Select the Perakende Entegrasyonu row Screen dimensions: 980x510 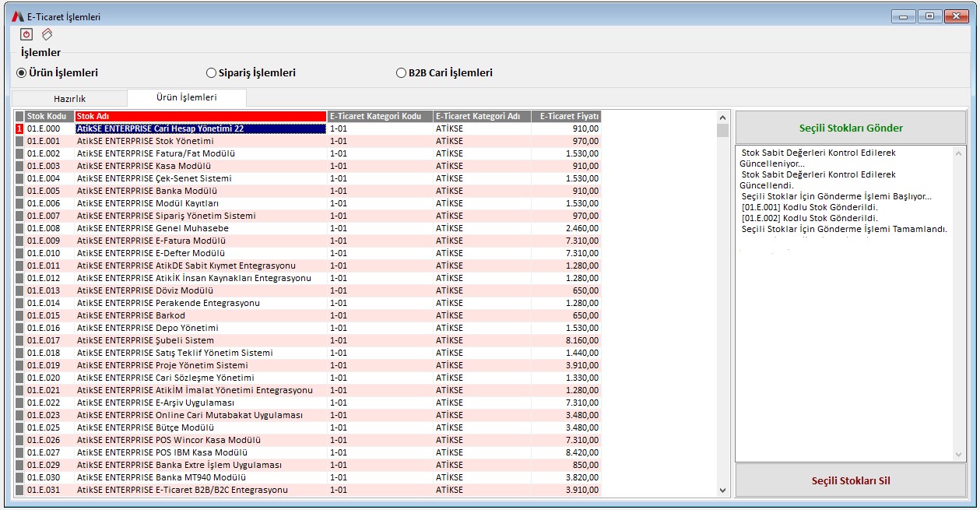coord(308,303)
